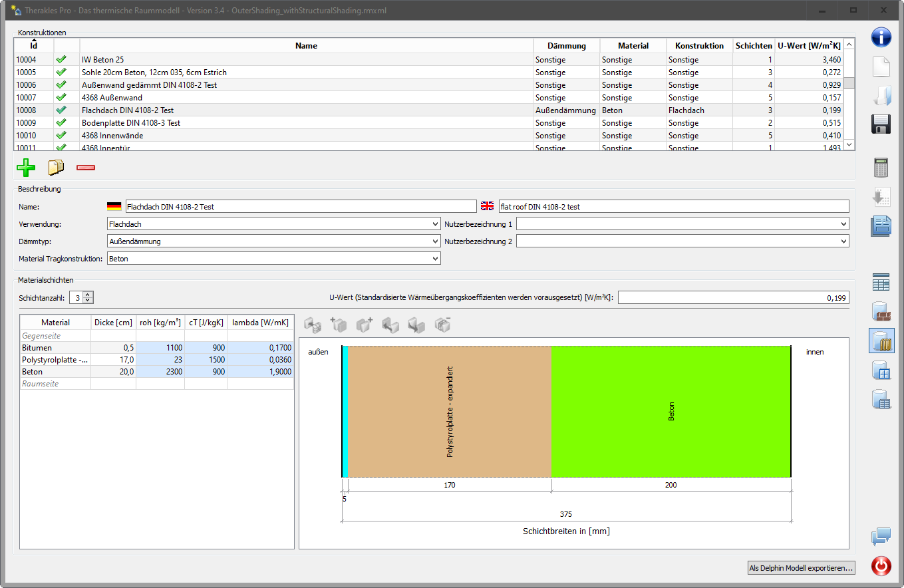The width and height of the screenshot is (904, 588).
Task: Open the database list icon below the window database
Action: (x=881, y=399)
